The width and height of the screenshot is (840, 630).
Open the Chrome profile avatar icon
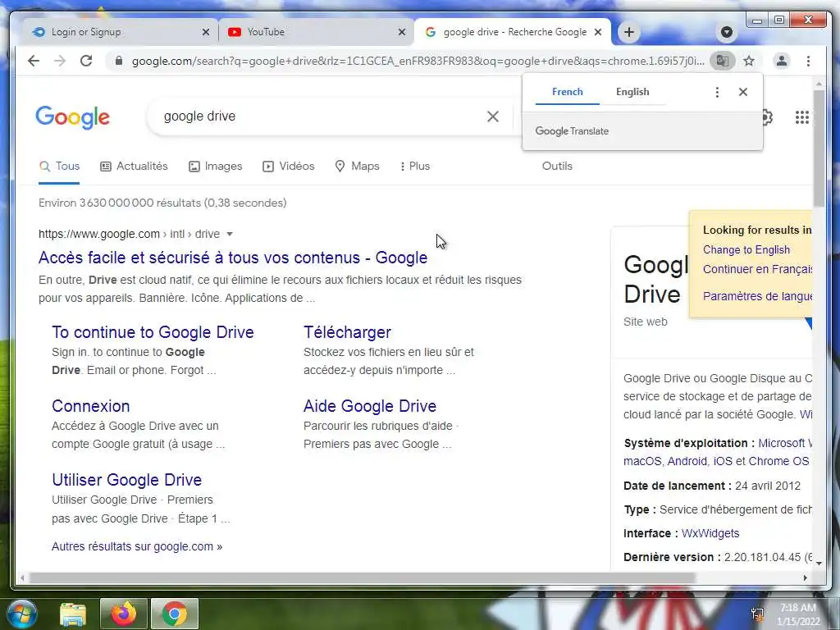click(782, 61)
